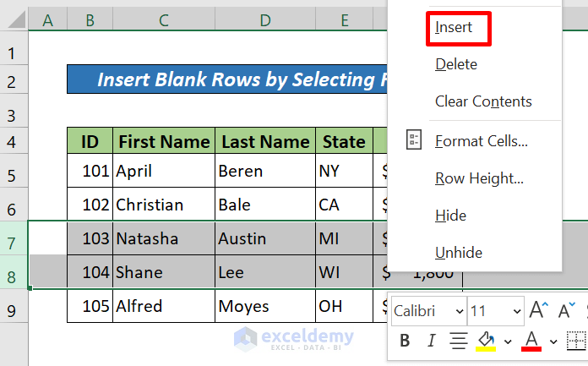Apply red font color button
The width and height of the screenshot is (588, 366).
pyautogui.click(x=531, y=341)
